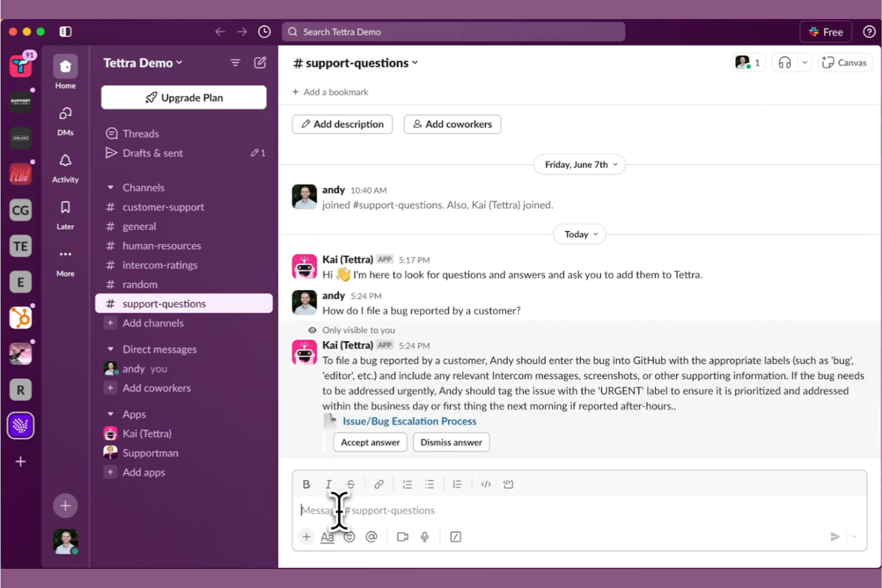Viewport: 882px width, 588px height.
Task: Apply strikethrough formatting
Action: tap(350, 484)
